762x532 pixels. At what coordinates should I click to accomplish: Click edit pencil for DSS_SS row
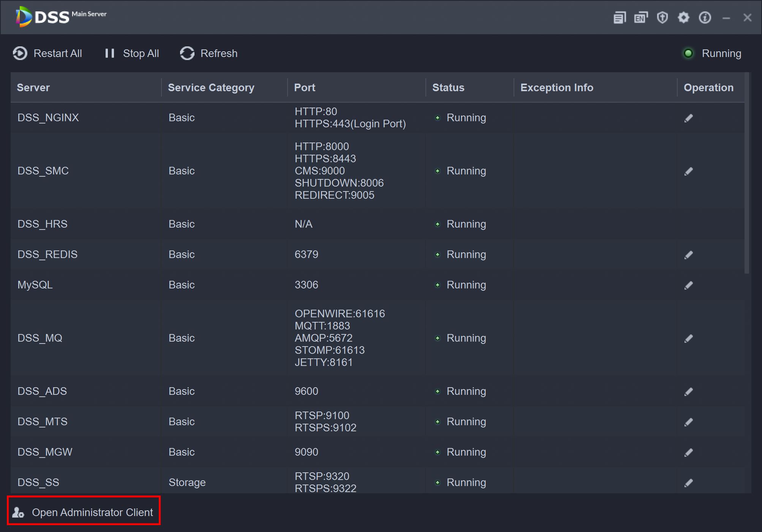[688, 483]
